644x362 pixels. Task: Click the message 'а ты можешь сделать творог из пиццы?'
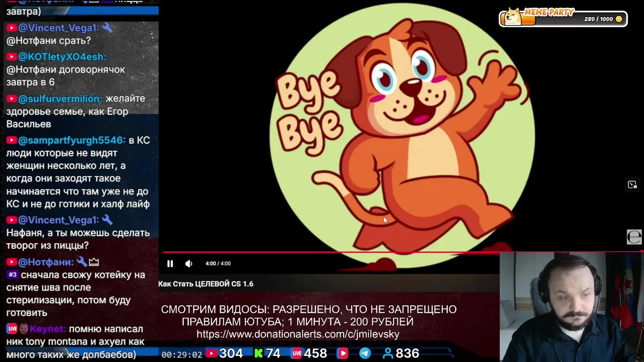(78, 239)
